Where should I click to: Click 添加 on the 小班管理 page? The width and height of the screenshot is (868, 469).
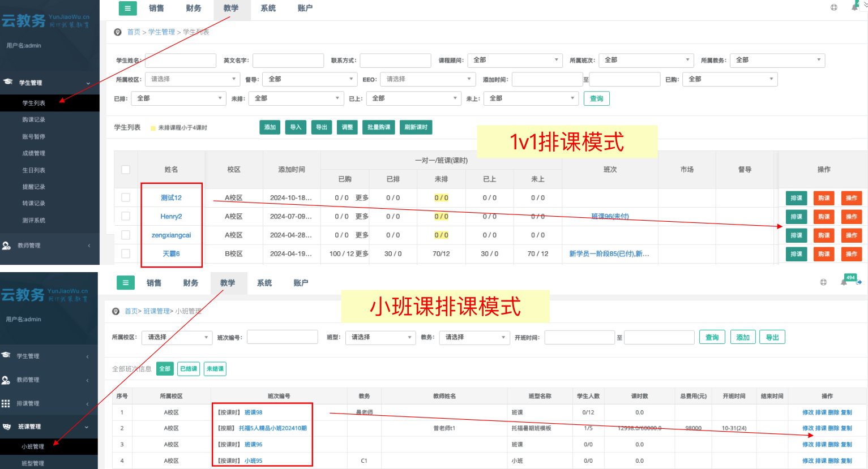click(743, 337)
